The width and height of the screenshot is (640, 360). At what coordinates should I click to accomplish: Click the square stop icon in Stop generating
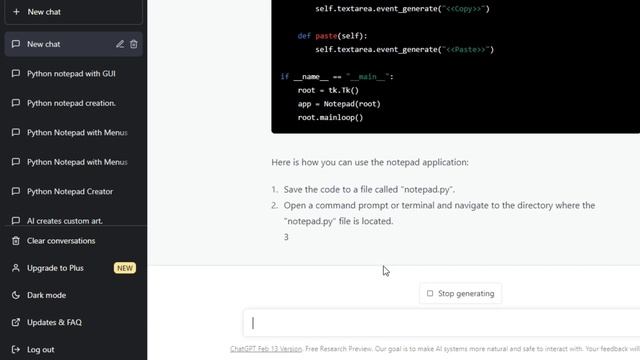click(430, 293)
